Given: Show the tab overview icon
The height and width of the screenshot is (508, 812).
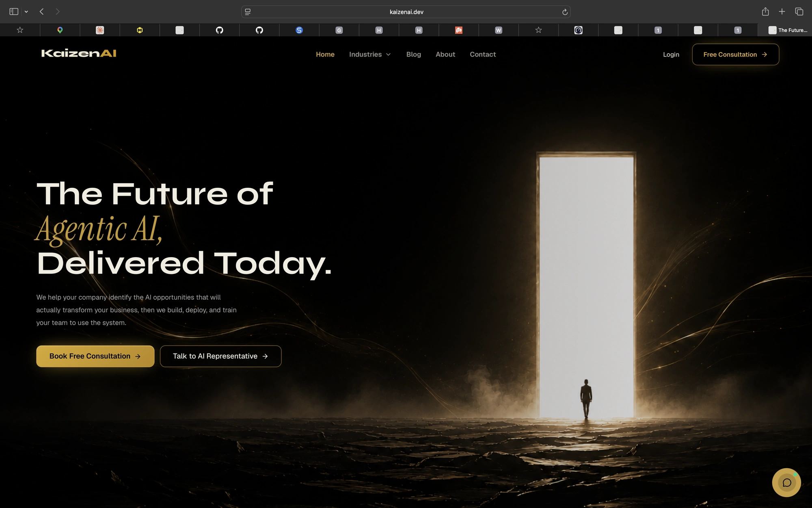Looking at the screenshot, I should pyautogui.click(x=799, y=11).
